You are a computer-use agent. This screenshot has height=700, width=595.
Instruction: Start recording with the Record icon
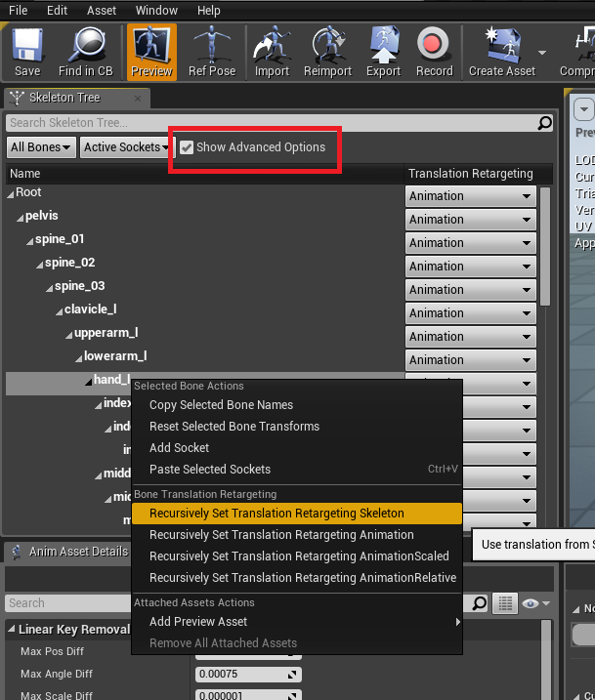(x=433, y=44)
